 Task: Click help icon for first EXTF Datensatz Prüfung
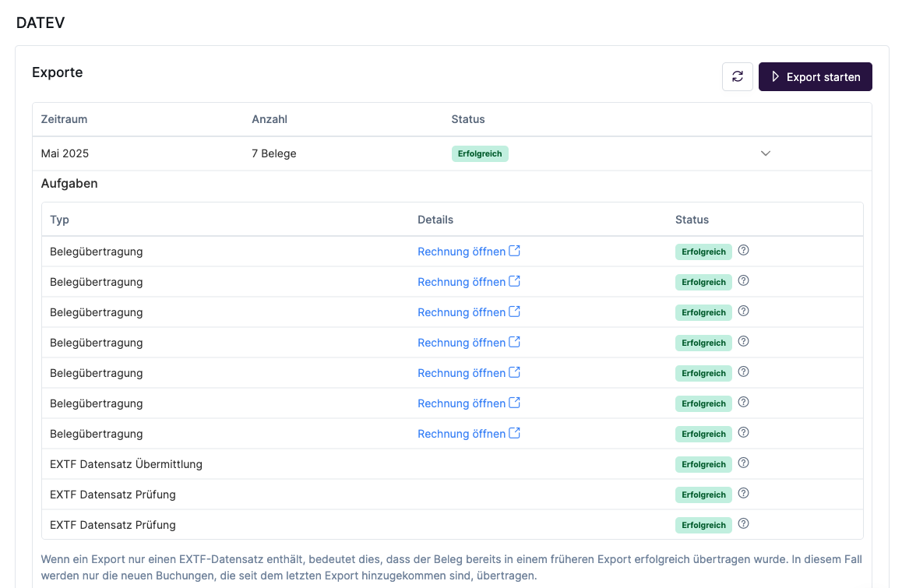[x=743, y=494]
